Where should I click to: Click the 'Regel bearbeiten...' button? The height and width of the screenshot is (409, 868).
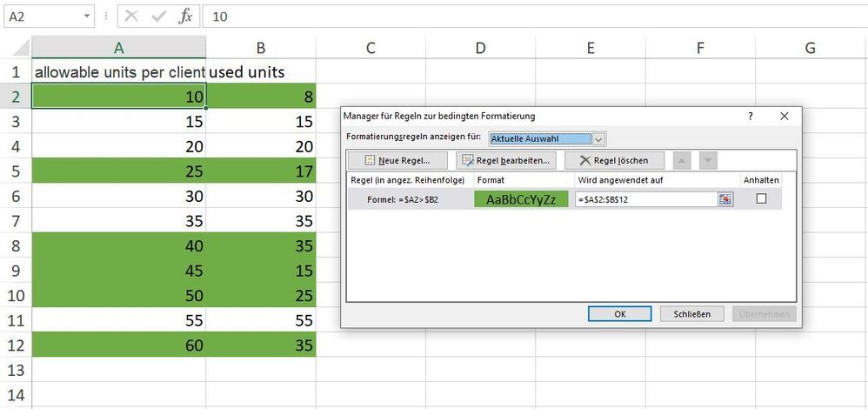pyautogui.click(x=505, y=160)
